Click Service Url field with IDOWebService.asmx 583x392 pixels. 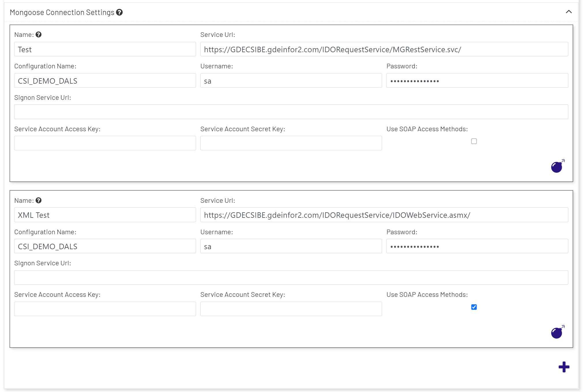coord(384,215)
